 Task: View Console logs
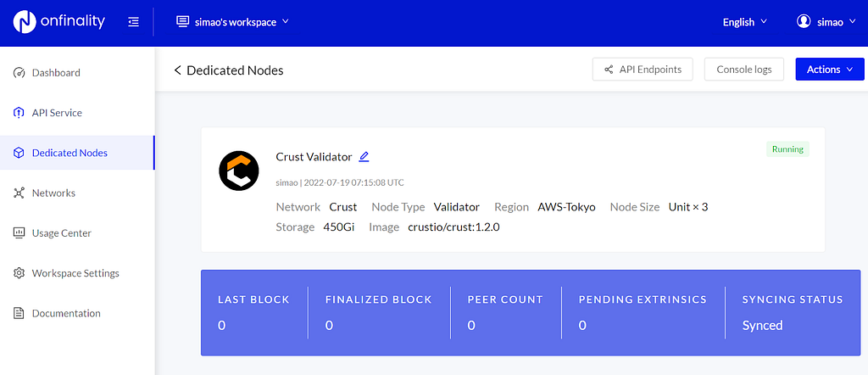click(x=743, y=70)
